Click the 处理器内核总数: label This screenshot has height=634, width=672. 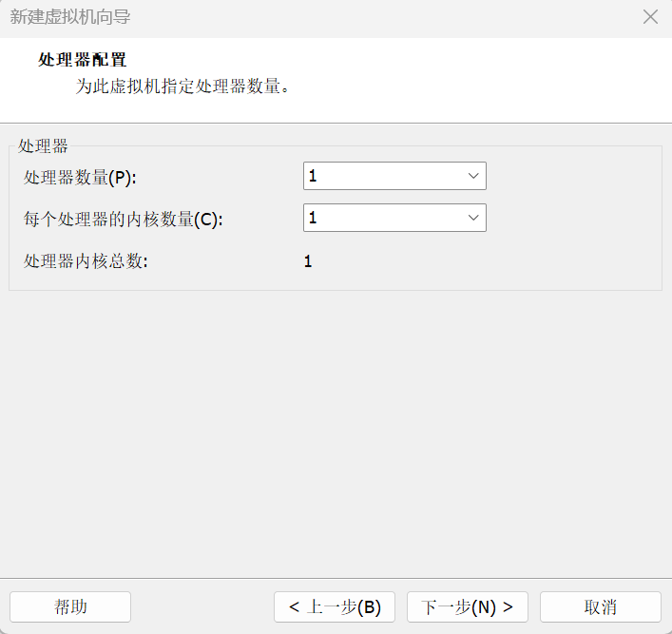point(86,261)
